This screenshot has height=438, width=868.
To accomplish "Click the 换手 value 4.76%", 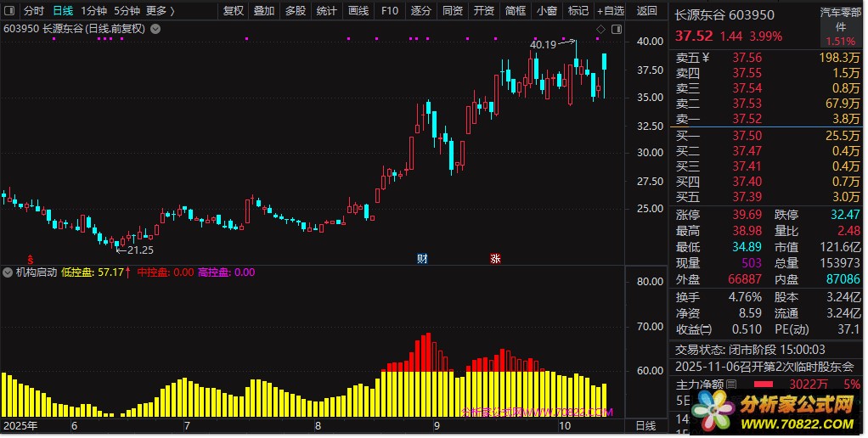I will [x=745, y=297].
